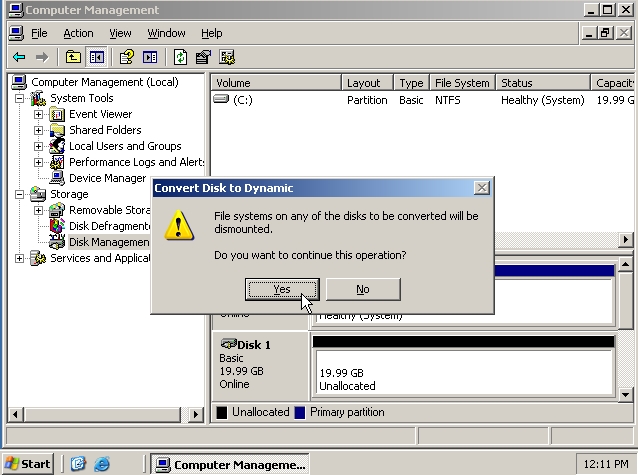Open the Action menu
The width and height of the screenshot is (638, 475).
click(x=78, y=33)
